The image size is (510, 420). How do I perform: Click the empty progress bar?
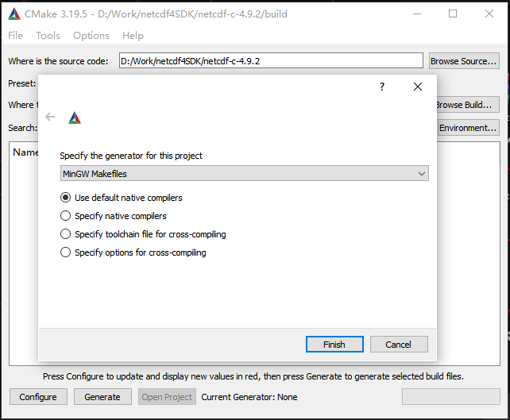pos(450,397)
